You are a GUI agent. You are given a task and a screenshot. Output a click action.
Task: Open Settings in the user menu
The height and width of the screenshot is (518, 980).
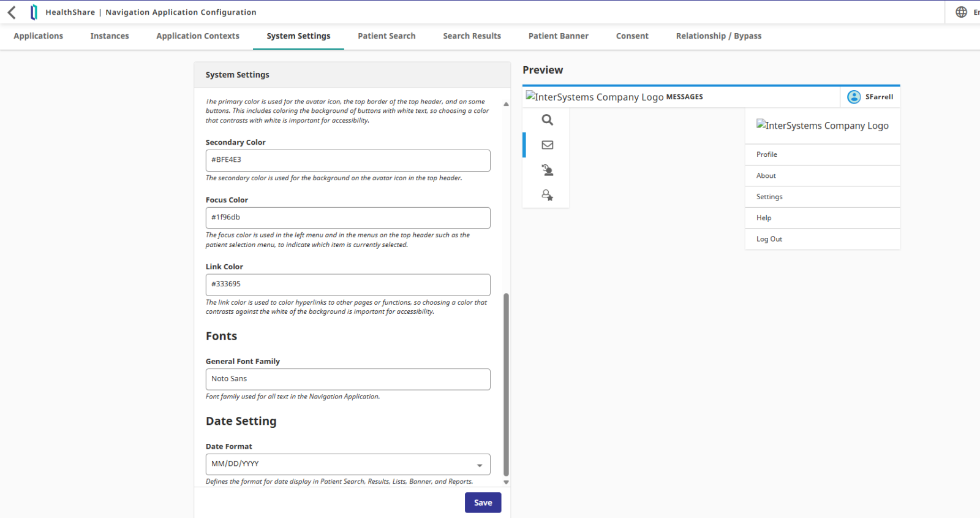tap(823, 197)
